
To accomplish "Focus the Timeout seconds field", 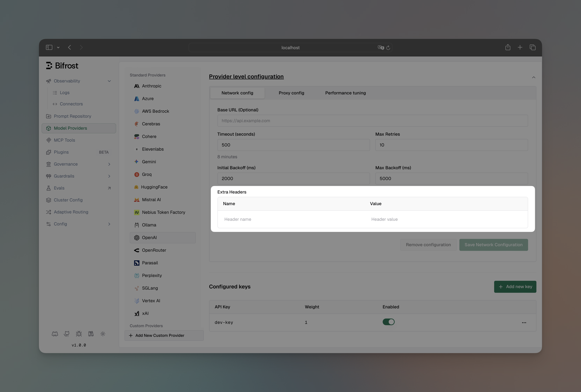I will click(x=293, y=145).
